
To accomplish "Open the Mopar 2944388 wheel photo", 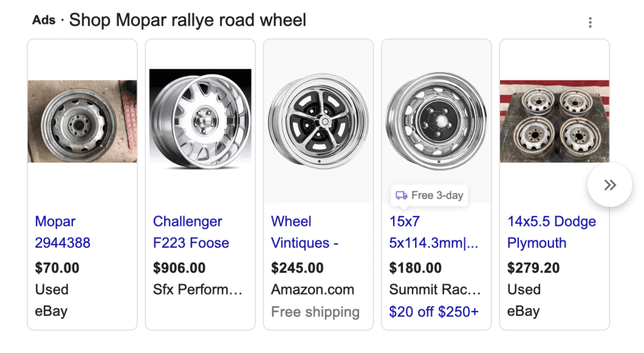I will pyautogui.click(x=82, y=121).
